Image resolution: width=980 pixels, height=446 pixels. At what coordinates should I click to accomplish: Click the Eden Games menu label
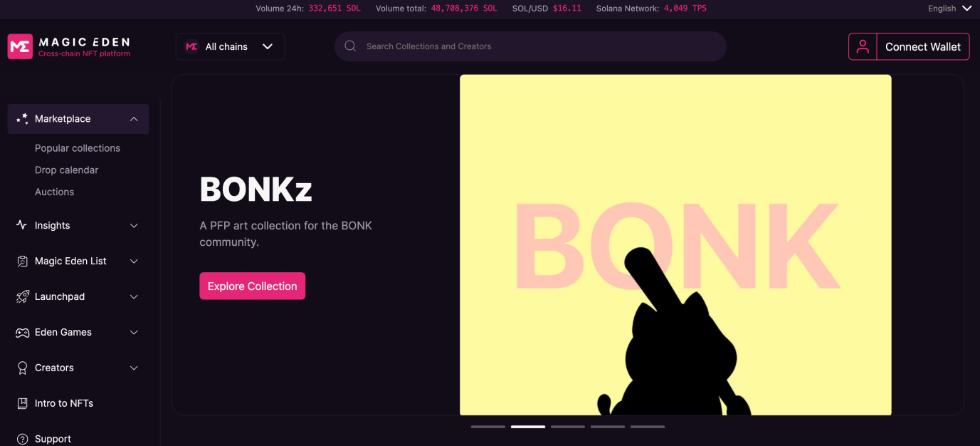tap(63, 332)
